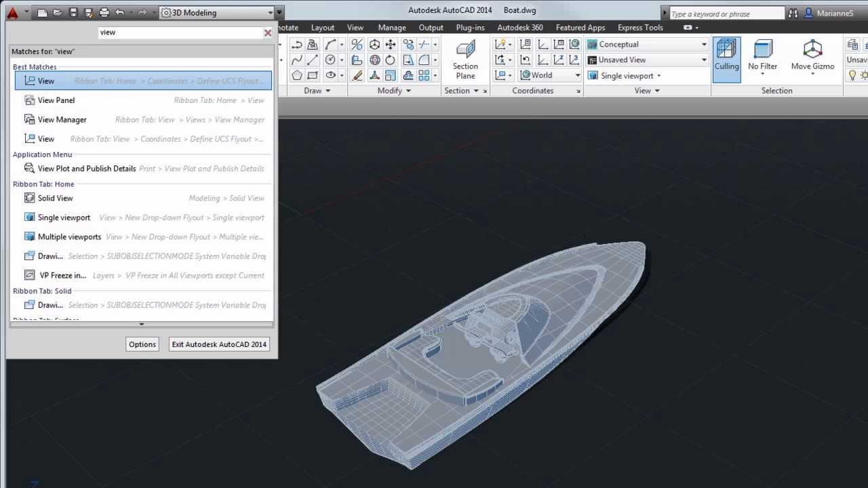Image resolution: width=868 pixels, height=488 pixels.
Task: Click the Open file icon
Action: tap(58, 12)
